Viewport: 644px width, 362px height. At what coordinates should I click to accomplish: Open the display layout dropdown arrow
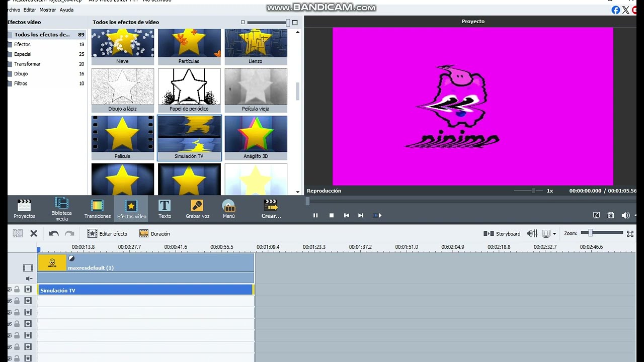[554, 234]
